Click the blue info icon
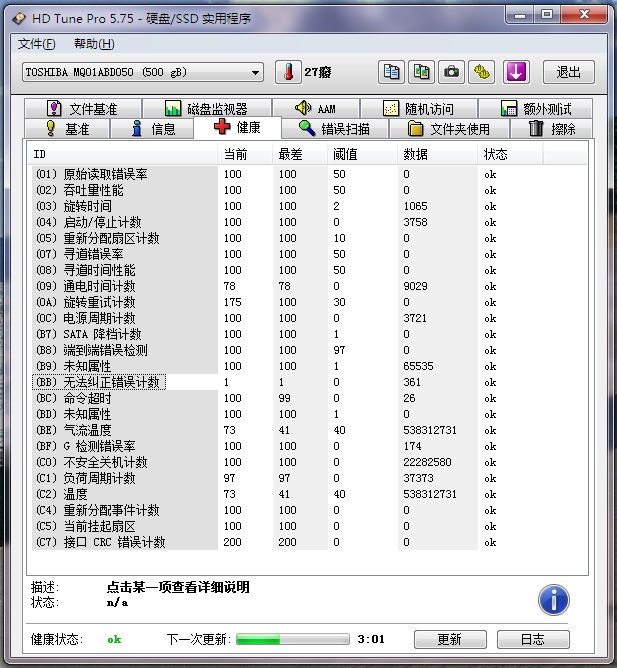617x668 pixels. [554, 600]
